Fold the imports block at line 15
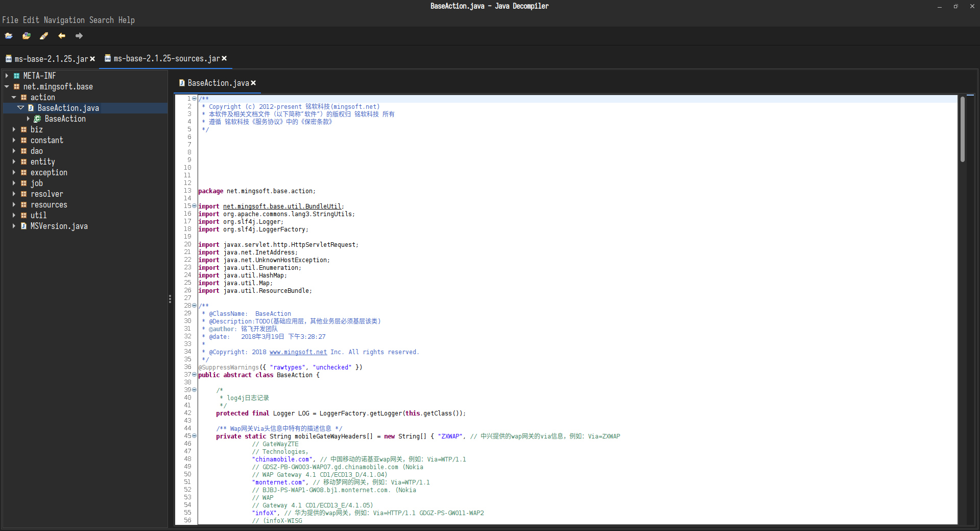Screen dimensions: 980x531 194,205
